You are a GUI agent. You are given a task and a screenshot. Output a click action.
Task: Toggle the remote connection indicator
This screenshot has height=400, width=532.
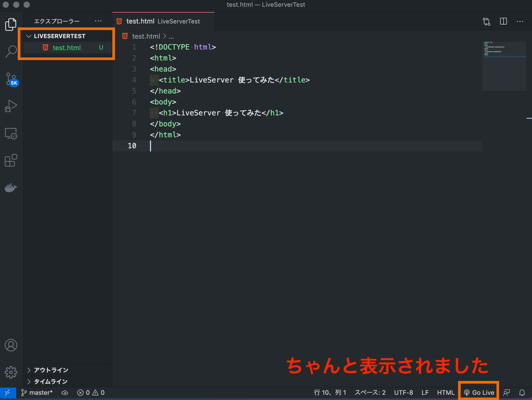(7, 392)
